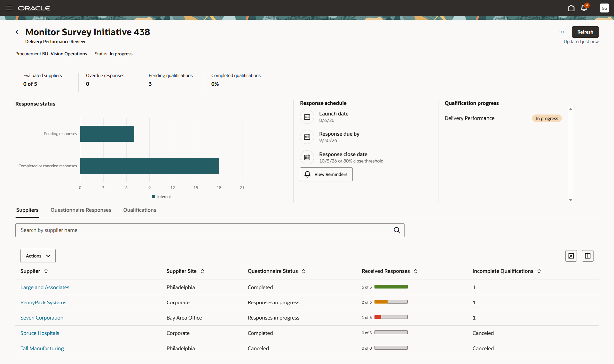Sort by Received Responses column
614x364 pixels.
416,271
